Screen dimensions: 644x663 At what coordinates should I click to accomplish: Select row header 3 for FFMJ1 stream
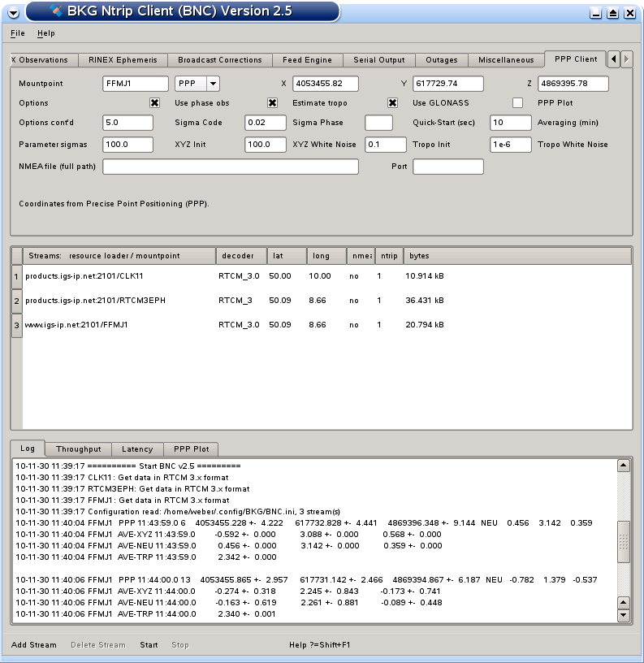(x=15, y=325)
